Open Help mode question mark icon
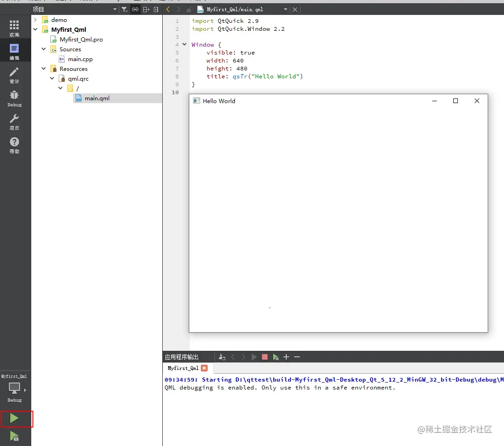This screenshot has height=446, width=504. (14, 145)
